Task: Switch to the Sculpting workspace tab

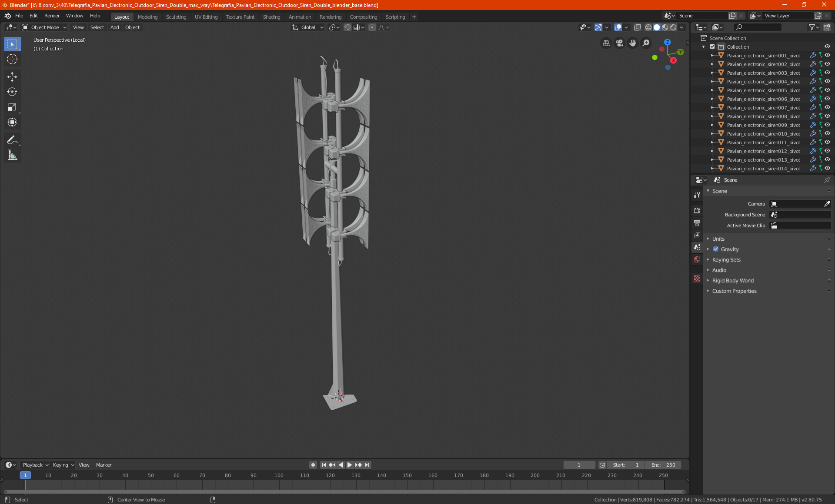Action: [176, 17]
